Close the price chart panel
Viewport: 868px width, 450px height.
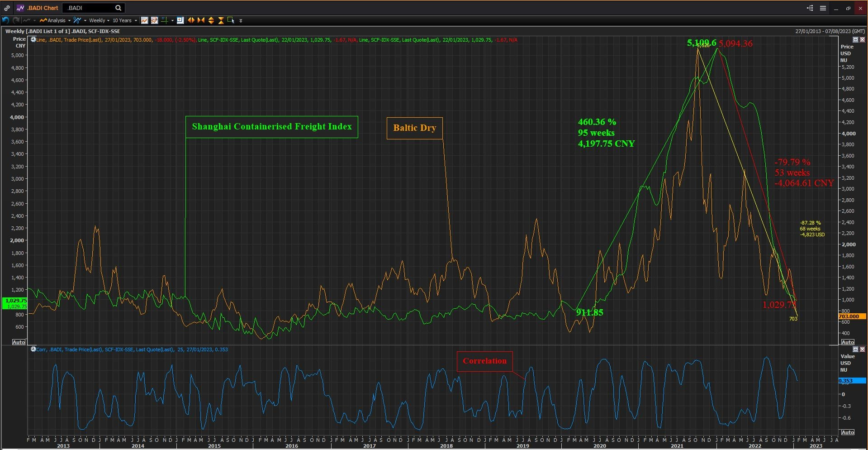(x=862, y=40)
